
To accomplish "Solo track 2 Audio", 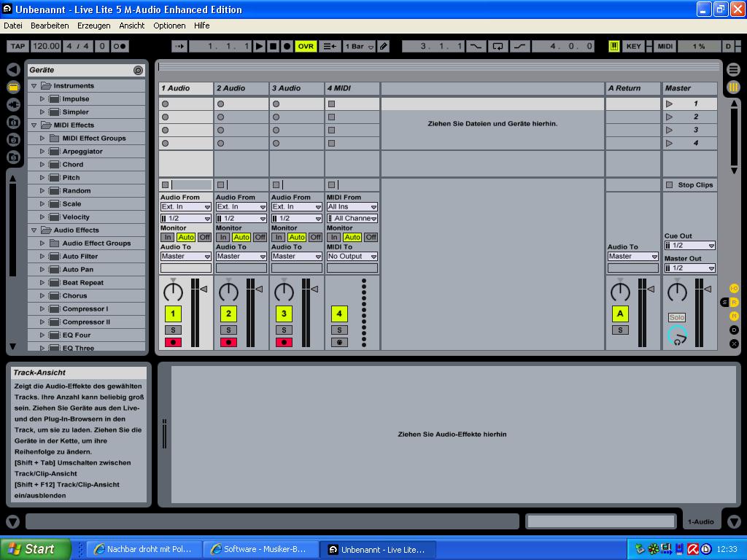I will tap(228, 330).
